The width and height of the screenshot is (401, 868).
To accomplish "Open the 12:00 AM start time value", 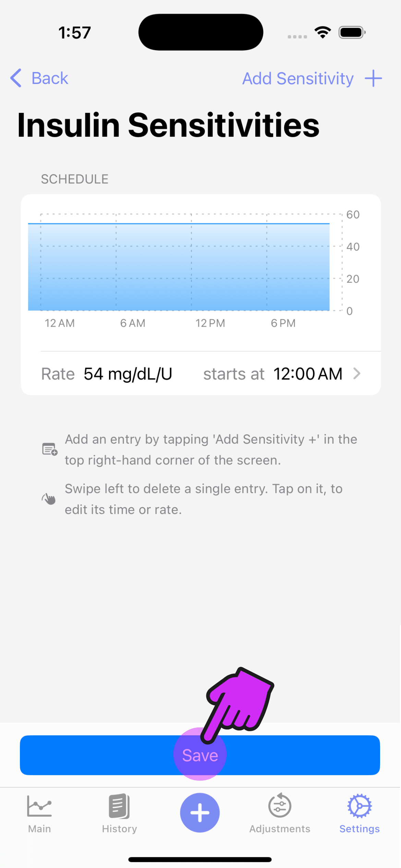I will pyautogui.click(x=307, y=374).
